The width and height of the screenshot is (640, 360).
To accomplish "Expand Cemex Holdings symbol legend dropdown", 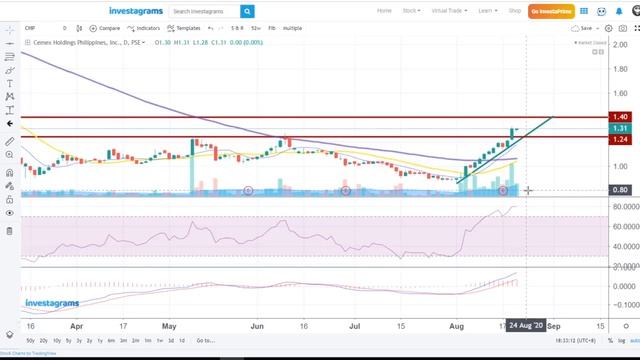I will coord(143,42).
